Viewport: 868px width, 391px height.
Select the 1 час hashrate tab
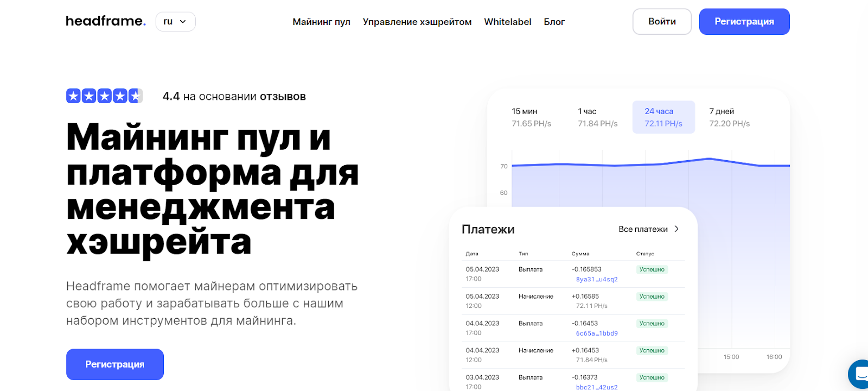click(x=598, y=117)
